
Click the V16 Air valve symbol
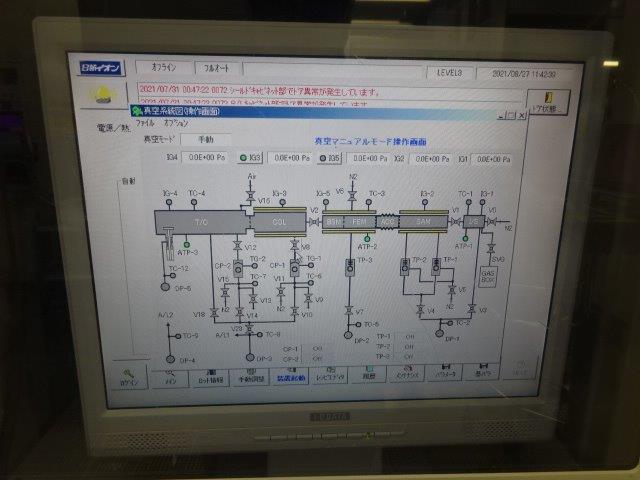point(251,196)
